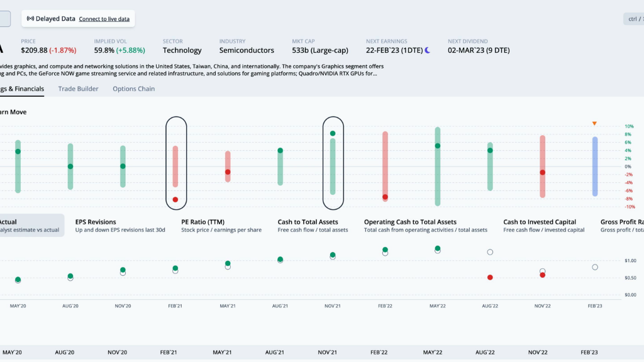The image size is (644, 362).
Task: Select the PE Ratio (TTM) metric card
Action: [x=220, y=226]
